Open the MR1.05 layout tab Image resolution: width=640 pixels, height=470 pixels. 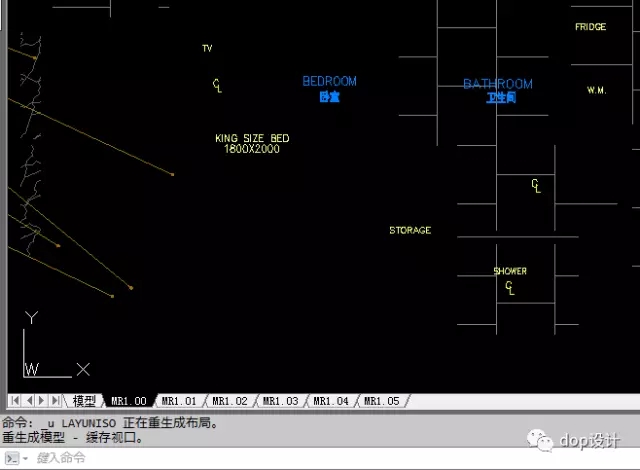tap(382, 401)
